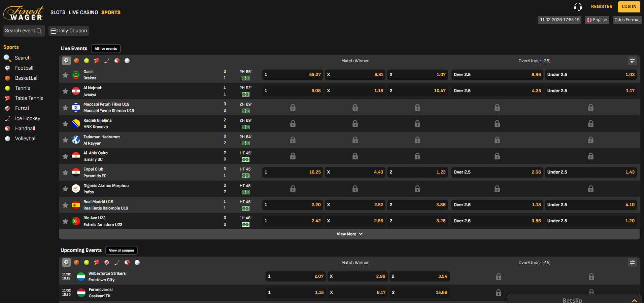
Task: Select the basketball sport filter icon
Action: [x=76, y=61]
